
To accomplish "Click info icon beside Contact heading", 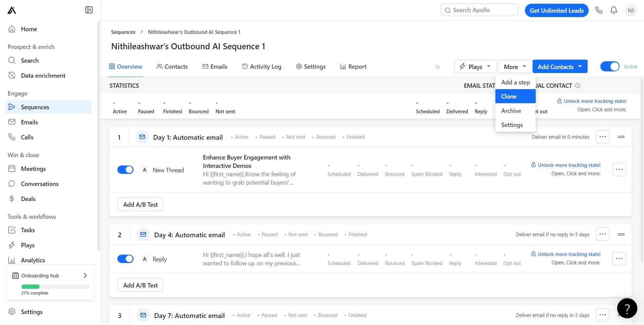I will tap(578, 85).
